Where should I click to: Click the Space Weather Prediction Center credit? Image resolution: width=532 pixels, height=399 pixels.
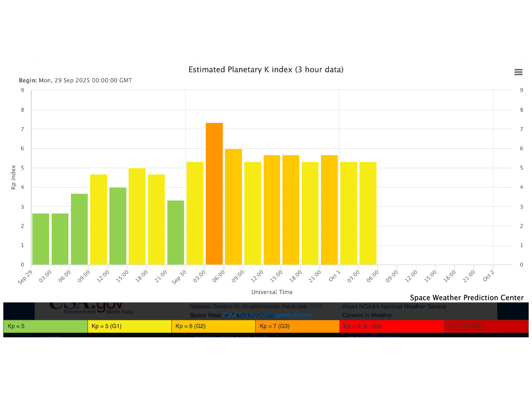point(467,298)
